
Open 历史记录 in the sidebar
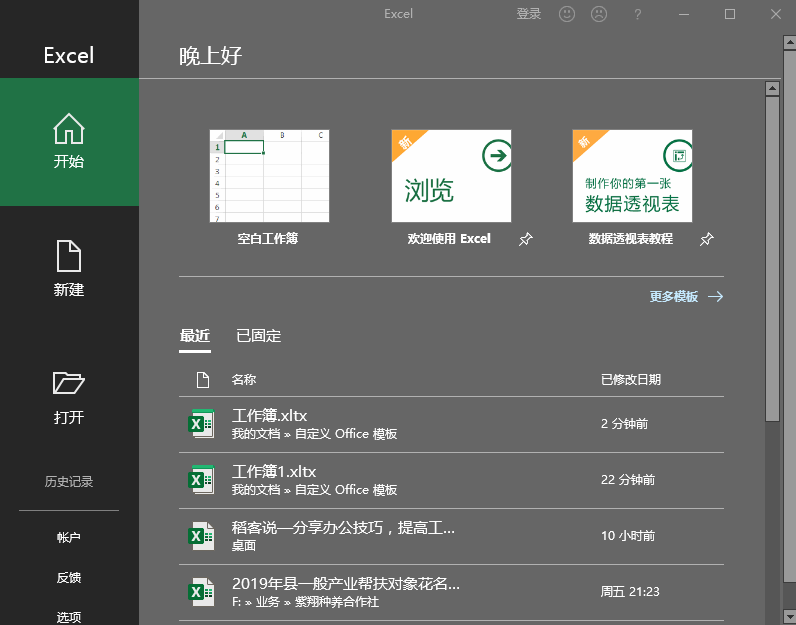(x=69, y=481)
